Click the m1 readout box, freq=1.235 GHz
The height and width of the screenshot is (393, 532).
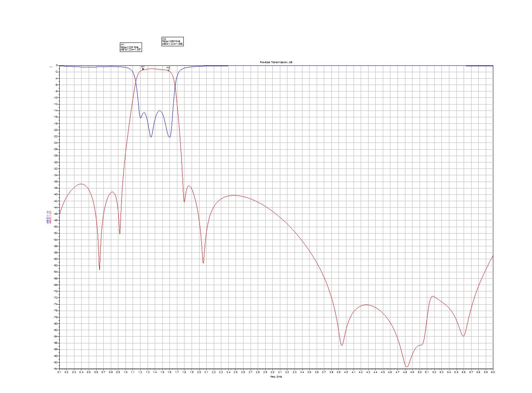click(x=131, y=47)
